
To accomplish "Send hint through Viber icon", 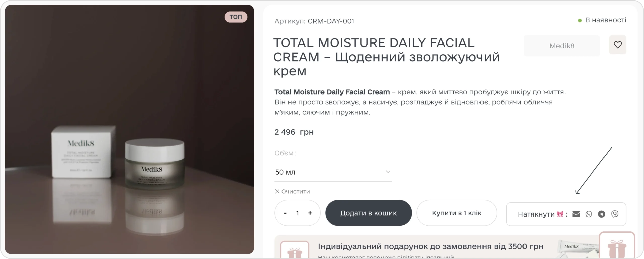I will coord(615,214).
